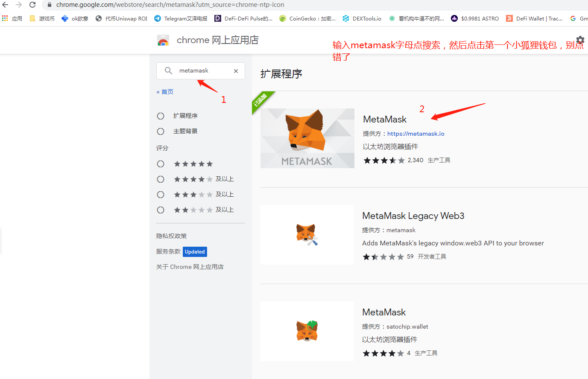Go back using the browser back arrow
The image size is (588, 379).
pyautogui.click(x=5, y=5)
